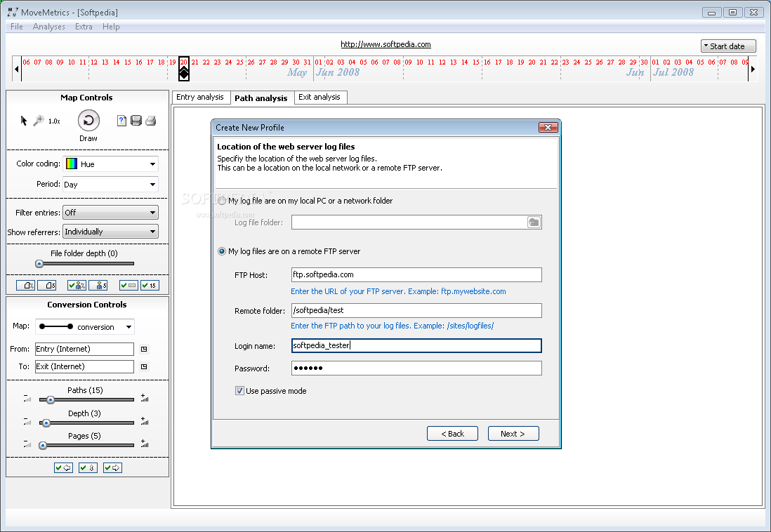Click the Remote folder input field
Screen dimensions: 771x532
[x=416, y=311]
